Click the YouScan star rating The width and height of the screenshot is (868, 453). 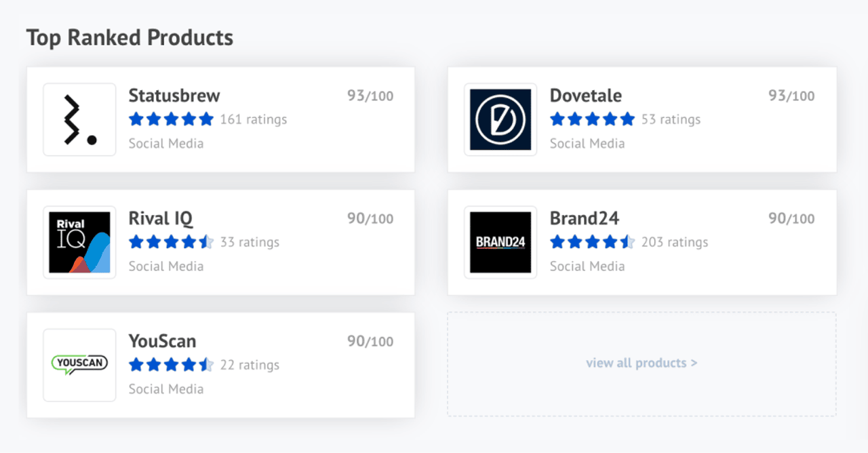tap(171, 365)
